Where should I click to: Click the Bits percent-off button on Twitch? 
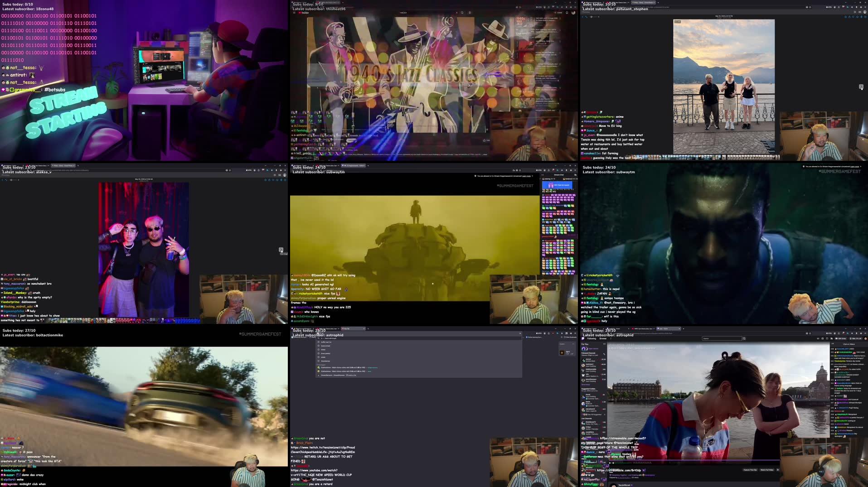[856, 338]
